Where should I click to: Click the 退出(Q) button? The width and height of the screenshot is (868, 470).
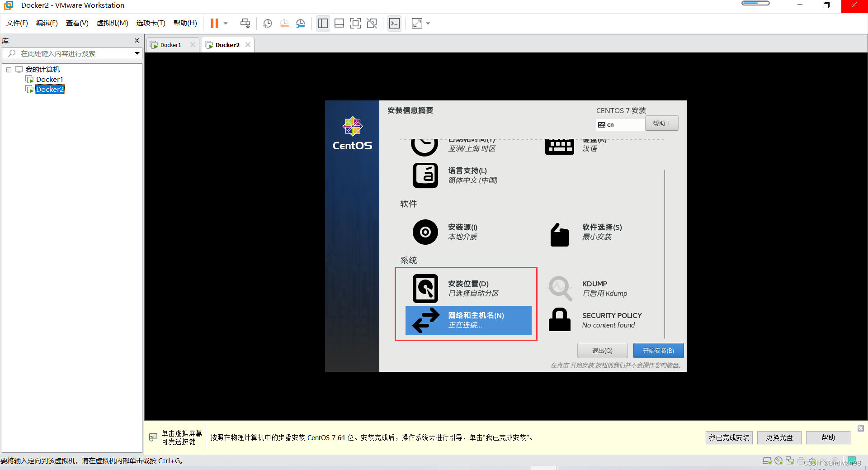[x=602, y=351]
